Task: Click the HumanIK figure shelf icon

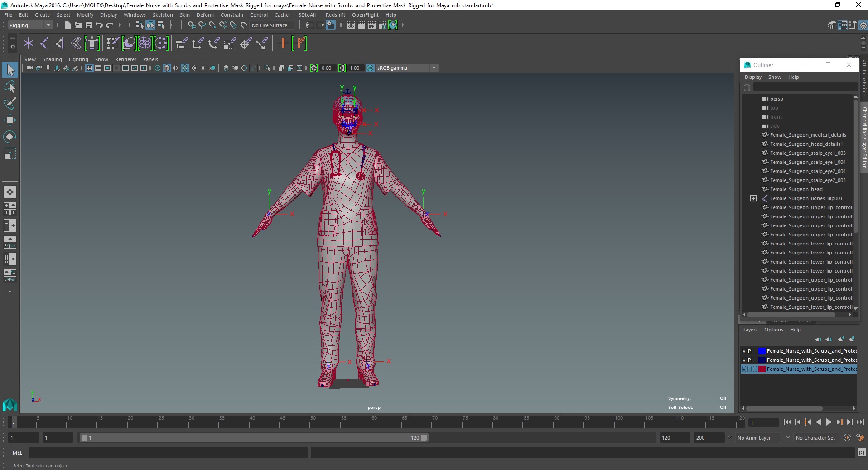Action: pos(92,43)
